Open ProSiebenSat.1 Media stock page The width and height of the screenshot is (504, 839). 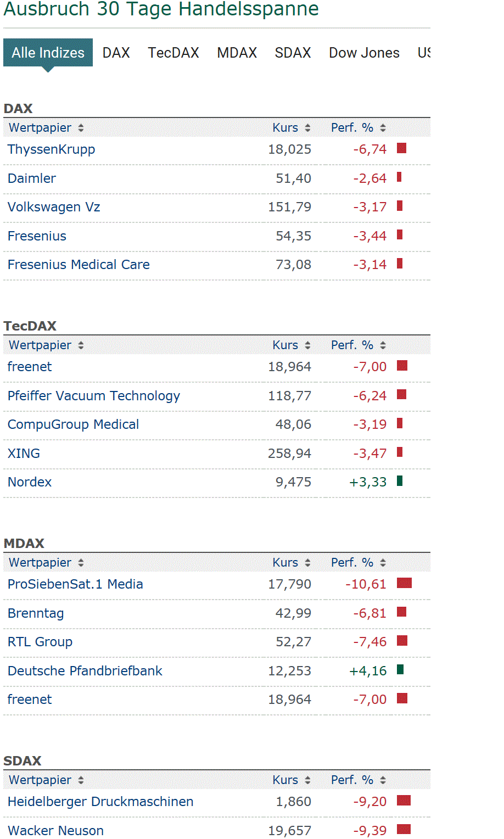point(75,584)
